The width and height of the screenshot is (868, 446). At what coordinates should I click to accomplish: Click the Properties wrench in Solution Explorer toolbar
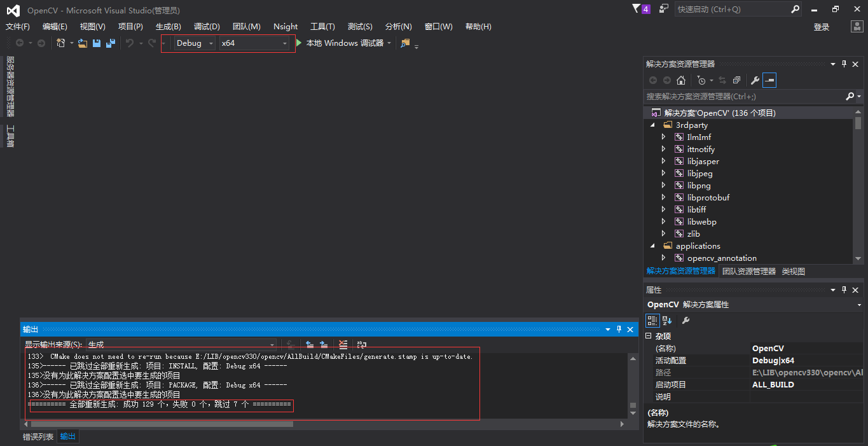click(755, 80)
